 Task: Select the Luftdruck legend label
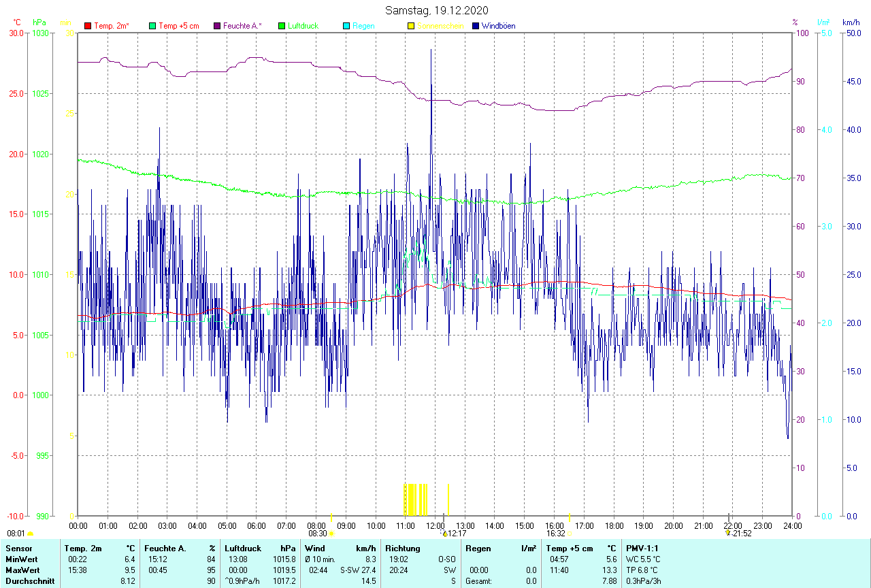pos(303,26)
